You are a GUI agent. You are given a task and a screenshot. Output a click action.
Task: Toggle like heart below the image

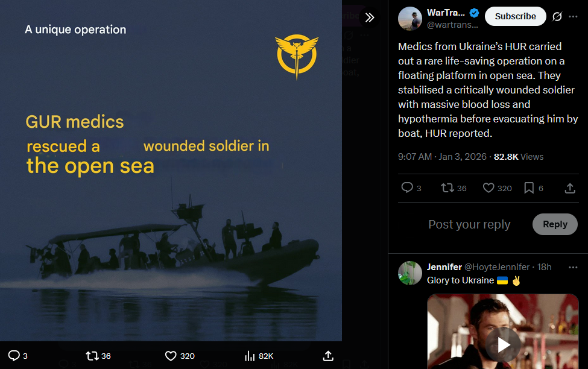[171, 356]
